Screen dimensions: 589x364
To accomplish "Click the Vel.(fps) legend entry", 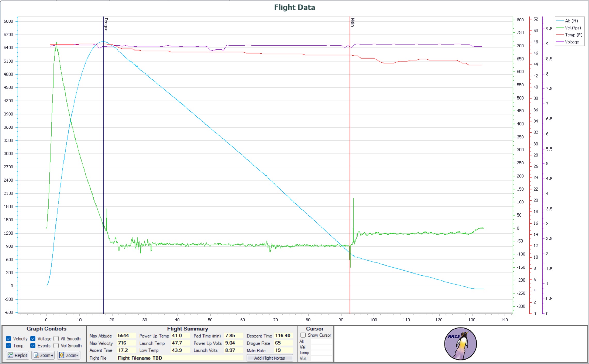I will 573,28.
